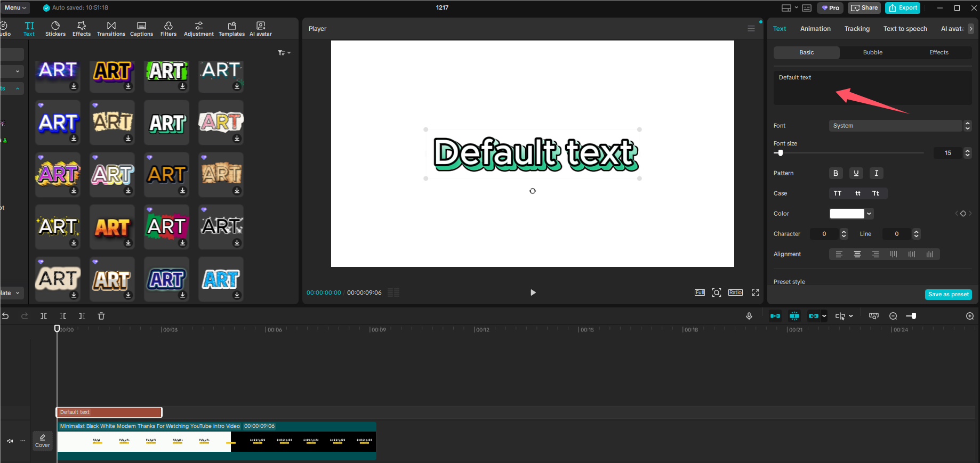Click the undo arrow above timeline

5,316
